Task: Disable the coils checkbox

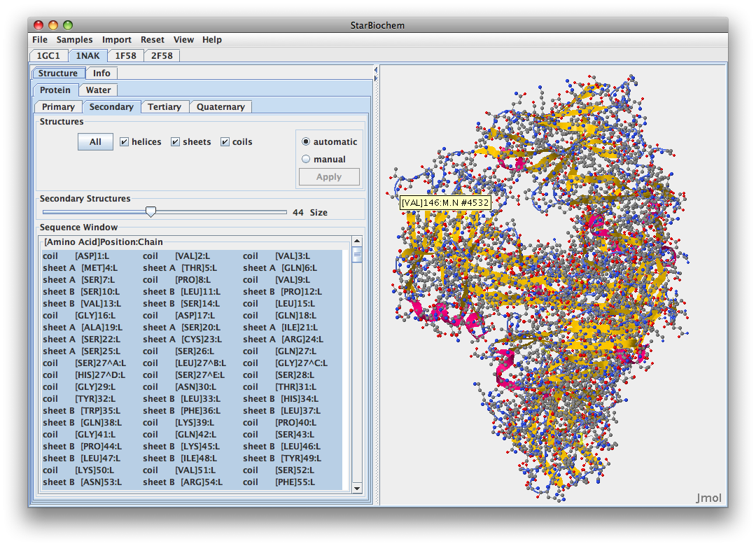Action: 225,142
